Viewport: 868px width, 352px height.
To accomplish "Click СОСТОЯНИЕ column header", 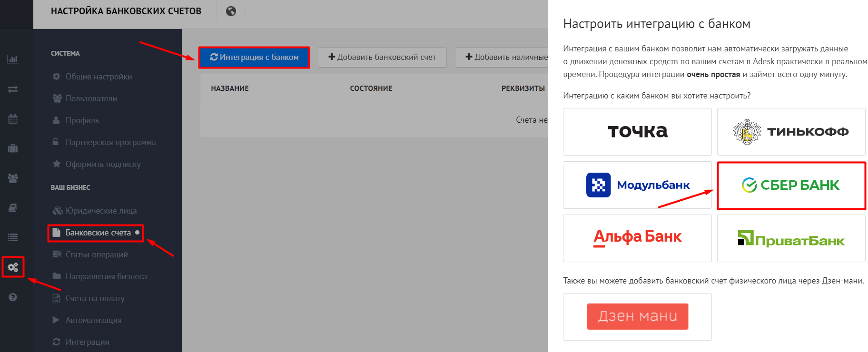I will point(371,88).
